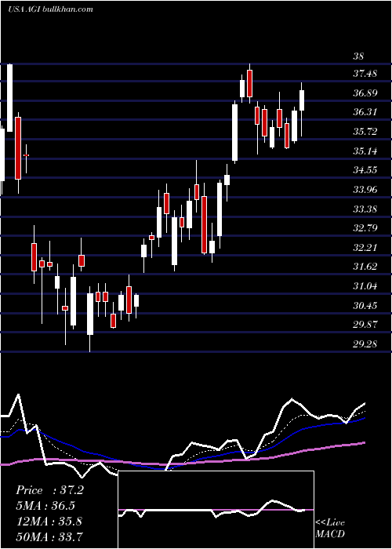Click the price axis label 36.31
This screenshot has height=549, width=392.
click(x=365, y=112)
